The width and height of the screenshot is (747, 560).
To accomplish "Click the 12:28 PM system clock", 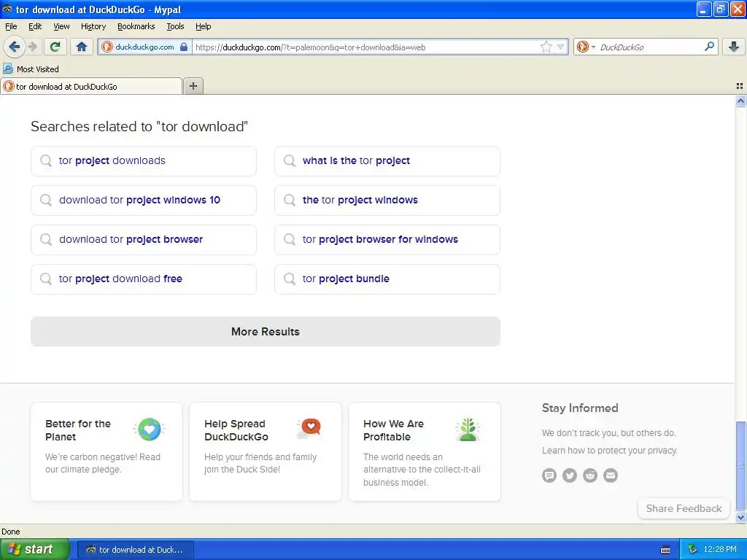I will (720, 550).
